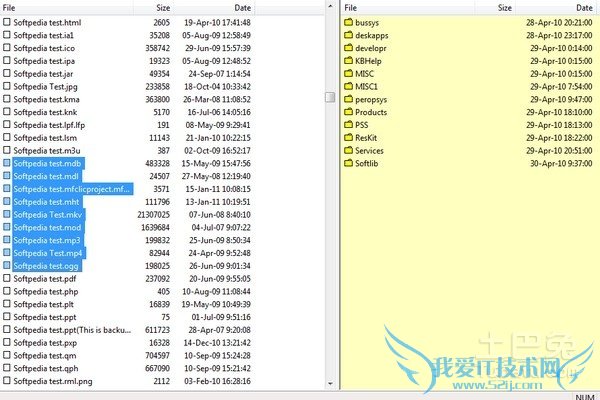The image size is (600, 400).
Task: Click the scroll down arrow of left pane
Action: pos(330,383)
